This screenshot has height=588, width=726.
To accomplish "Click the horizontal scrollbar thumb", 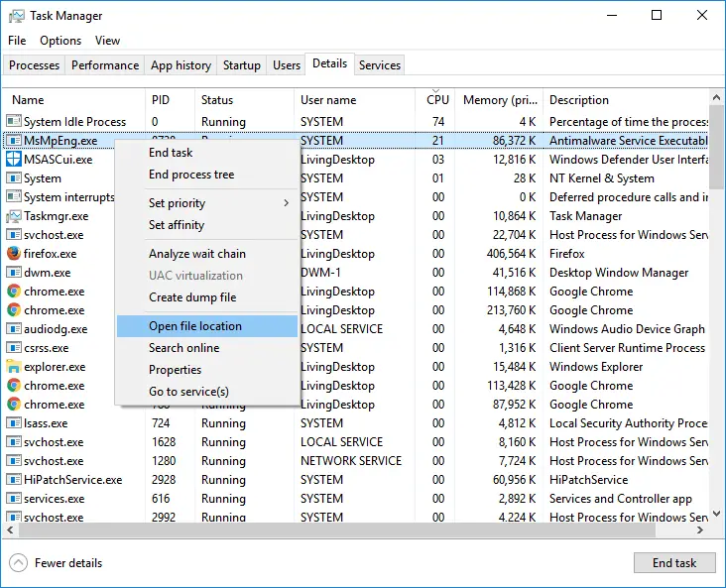I will pos(337,530).
